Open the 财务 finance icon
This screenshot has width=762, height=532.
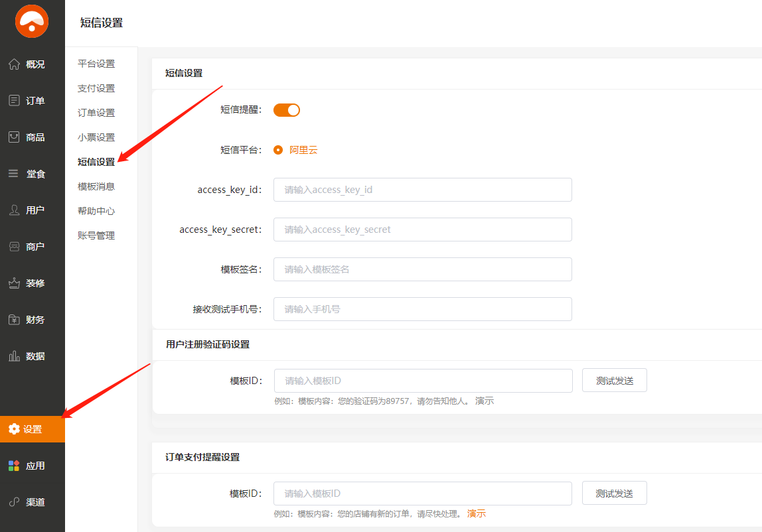(x=14, y=320)
